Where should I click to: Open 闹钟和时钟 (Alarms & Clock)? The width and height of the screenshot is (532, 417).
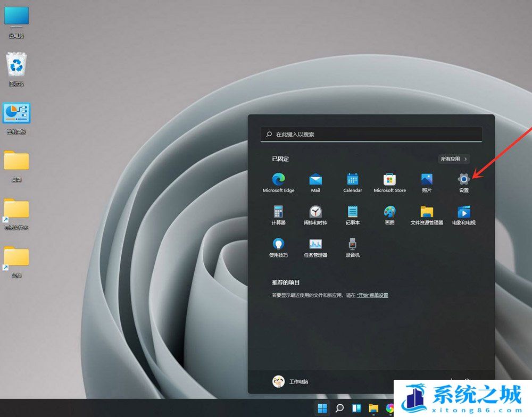click(x=315, y=215)
